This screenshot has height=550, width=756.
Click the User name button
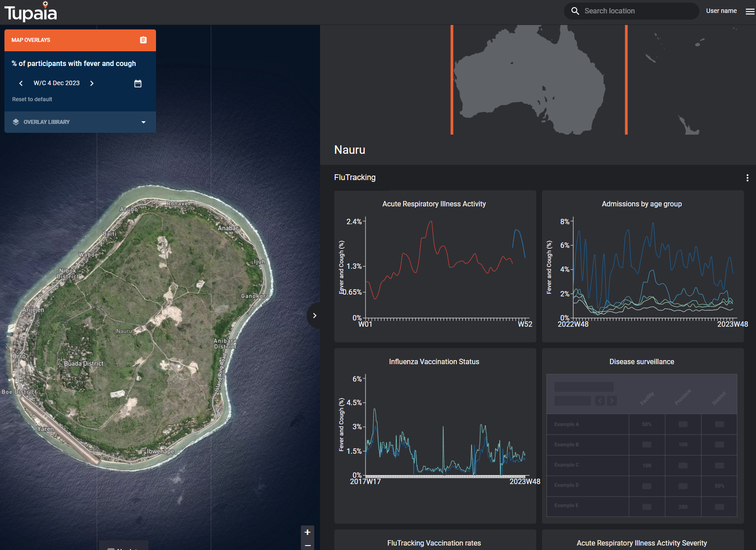click(721, 11)
